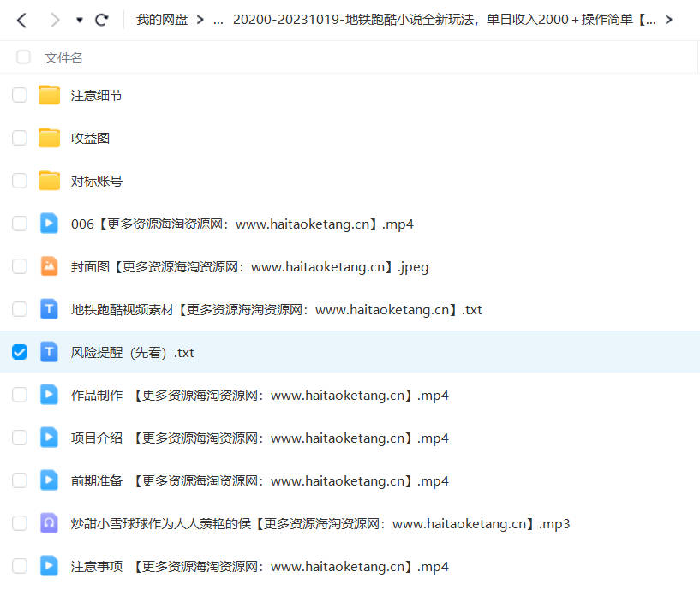Click the video icon of 注意事项 mp4
700x602 pixels.
pyautogui.click(x=49, y=566)
